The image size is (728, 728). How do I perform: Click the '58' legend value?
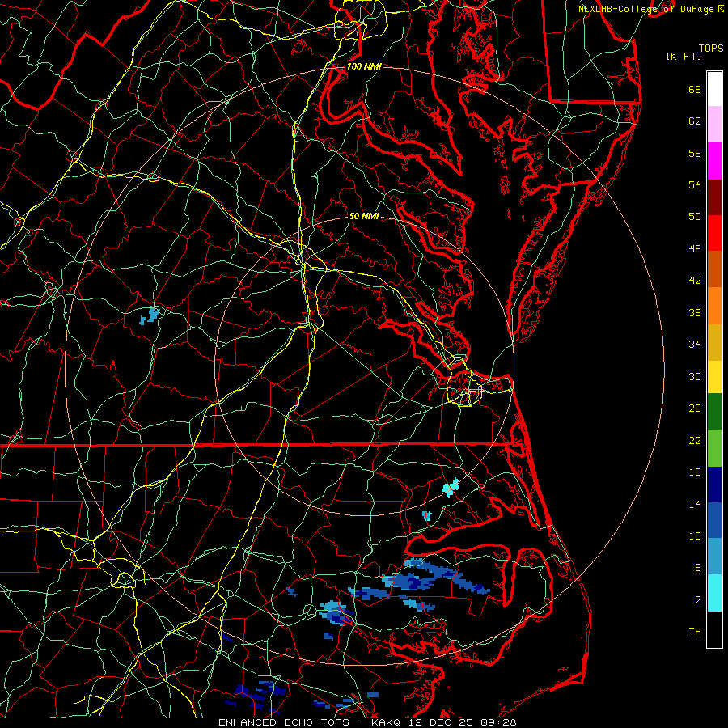tap(695, 153)
